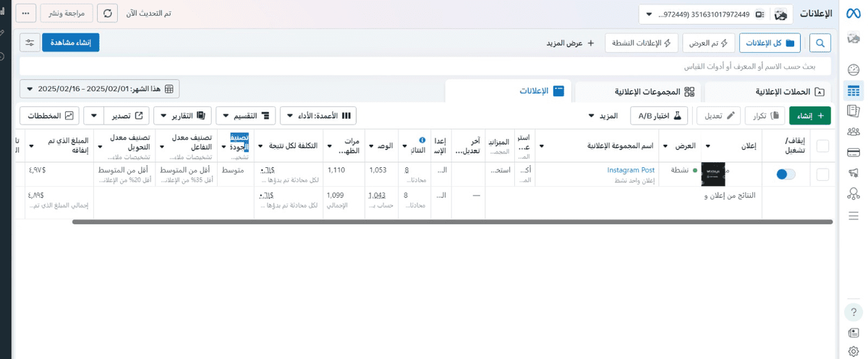Open the three-dots more options button

[x=26, y=13]
